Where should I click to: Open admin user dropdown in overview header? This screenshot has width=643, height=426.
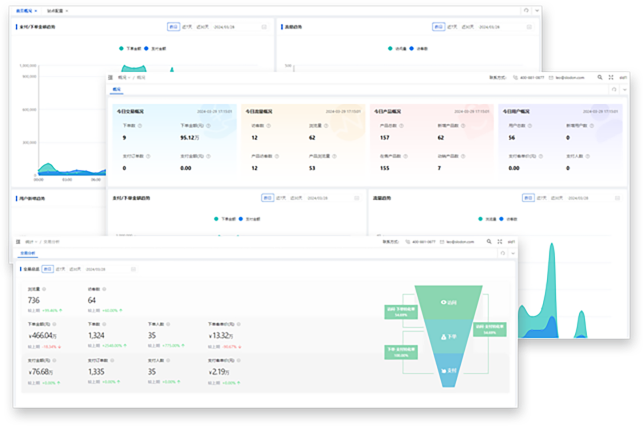coord(623,77)
